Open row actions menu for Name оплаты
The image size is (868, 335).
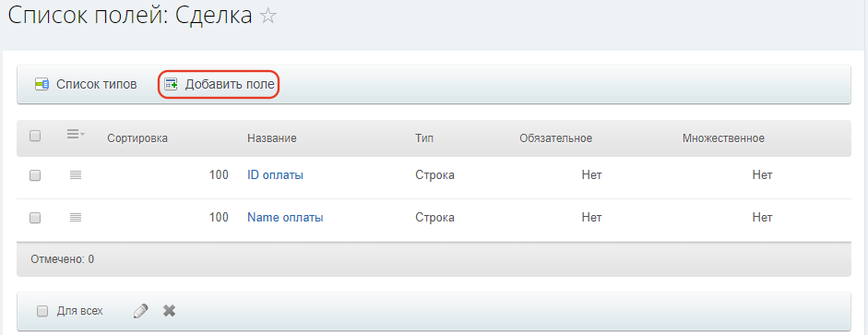[76, 218]
